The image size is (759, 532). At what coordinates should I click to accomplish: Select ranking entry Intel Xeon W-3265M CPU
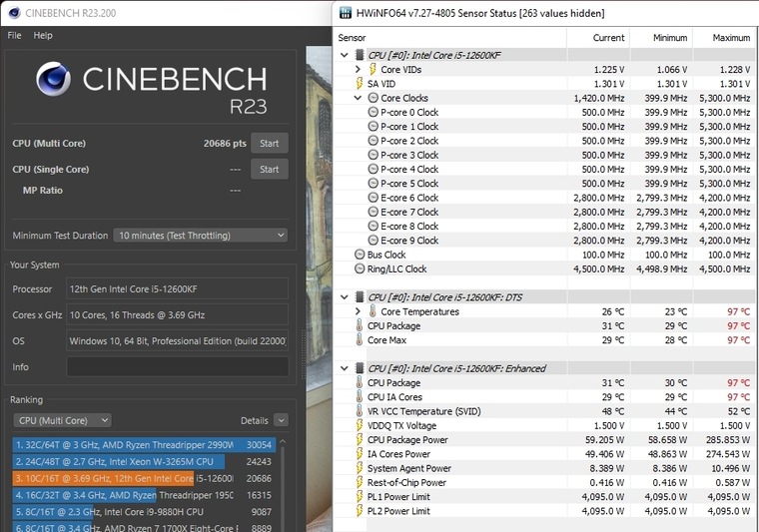[x=144, y=461]
